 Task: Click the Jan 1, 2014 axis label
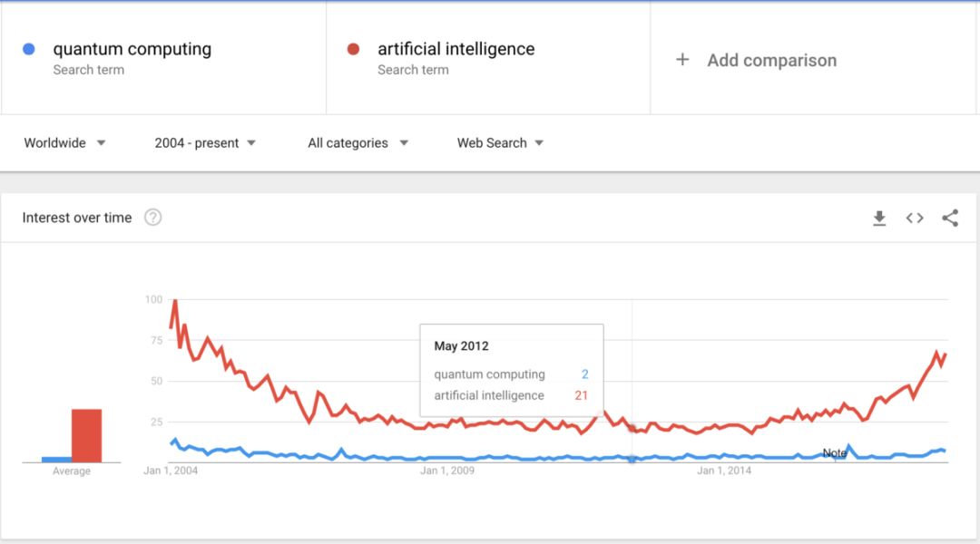(x=724, y=471)
